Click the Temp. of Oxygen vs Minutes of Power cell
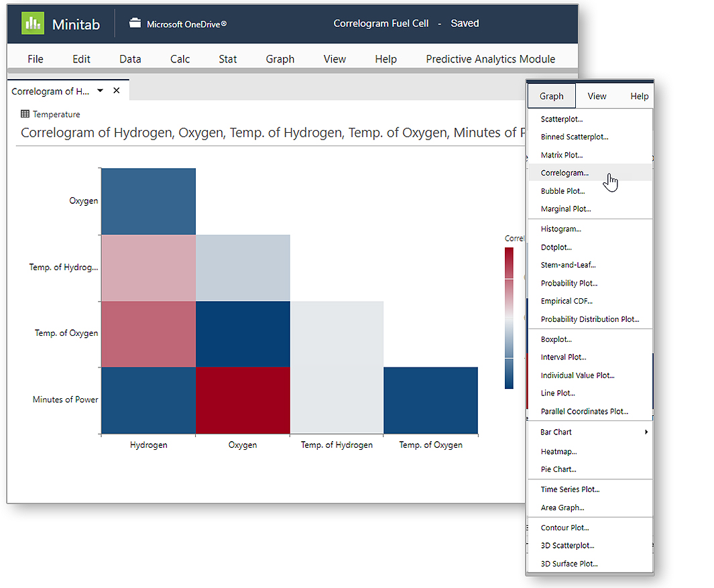714x588 pixels. pos(431,400)
